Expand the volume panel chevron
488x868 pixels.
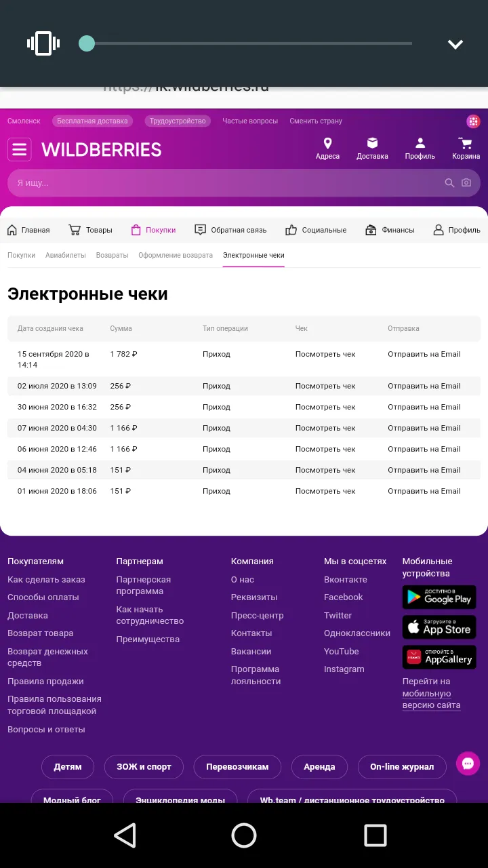(455, 44)
